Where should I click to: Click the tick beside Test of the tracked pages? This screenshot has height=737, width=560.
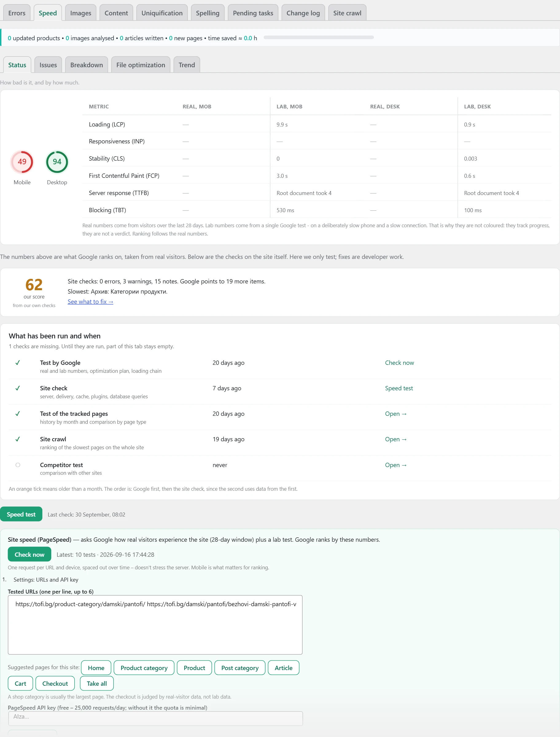coord(18,413)
